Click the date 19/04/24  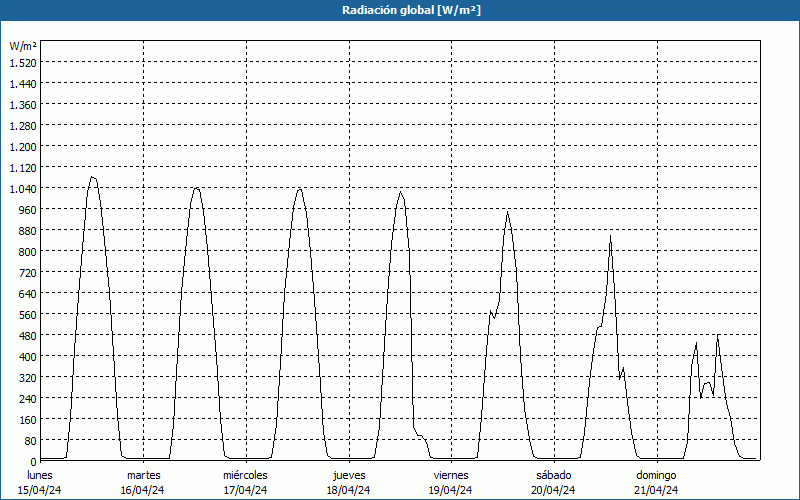pyautogui.click(x=451, y=490)
